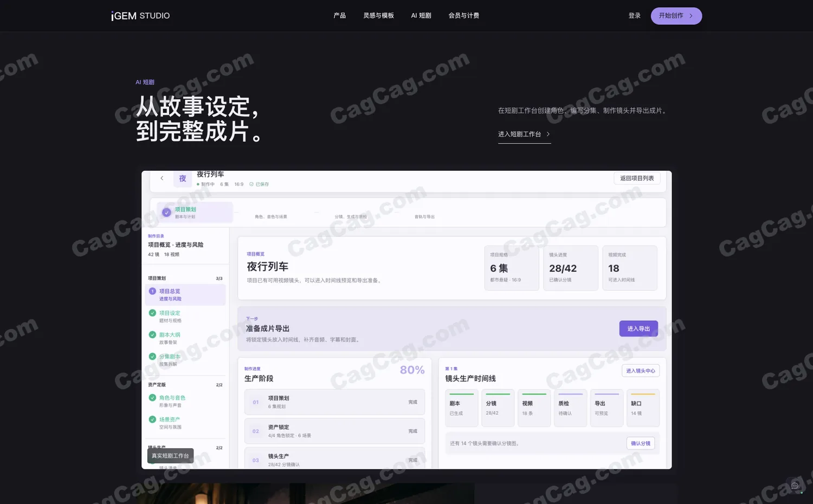The image size is (813, 504).
Task: Click the green check next to 项目设定
Action: (x=152, y=313)
